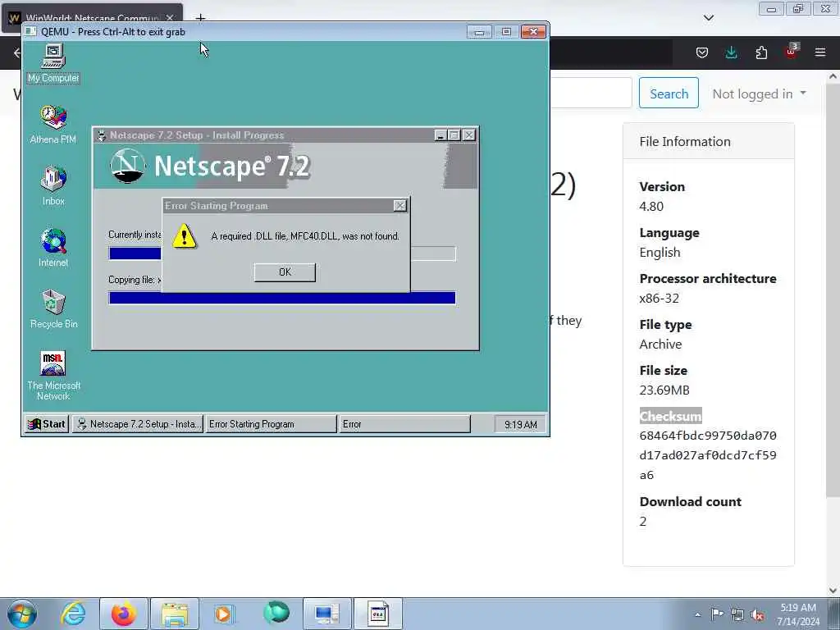This screenshot has width=840, height=630.
Task: Click the highlighted Checksum label
Action: tap(670, 416)
